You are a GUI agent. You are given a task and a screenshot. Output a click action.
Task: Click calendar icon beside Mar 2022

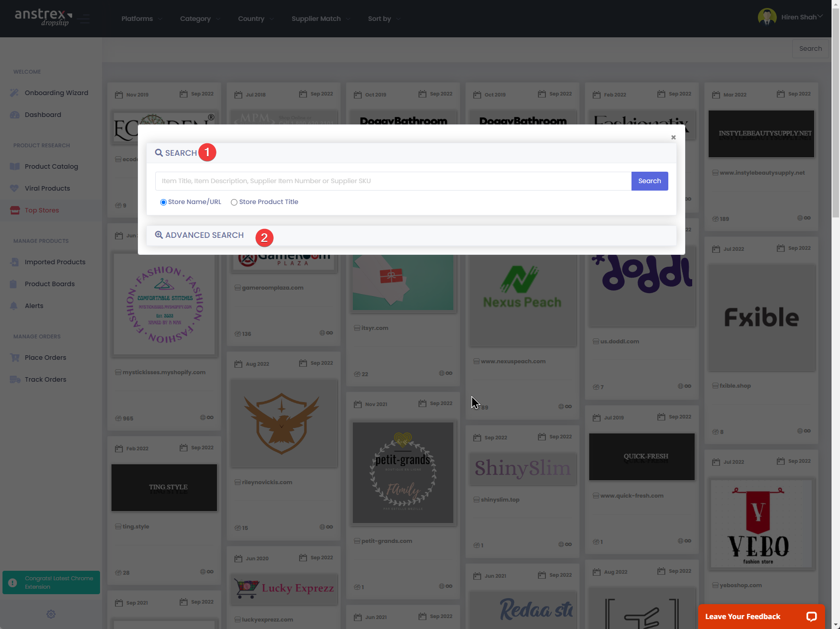point(716,95)
